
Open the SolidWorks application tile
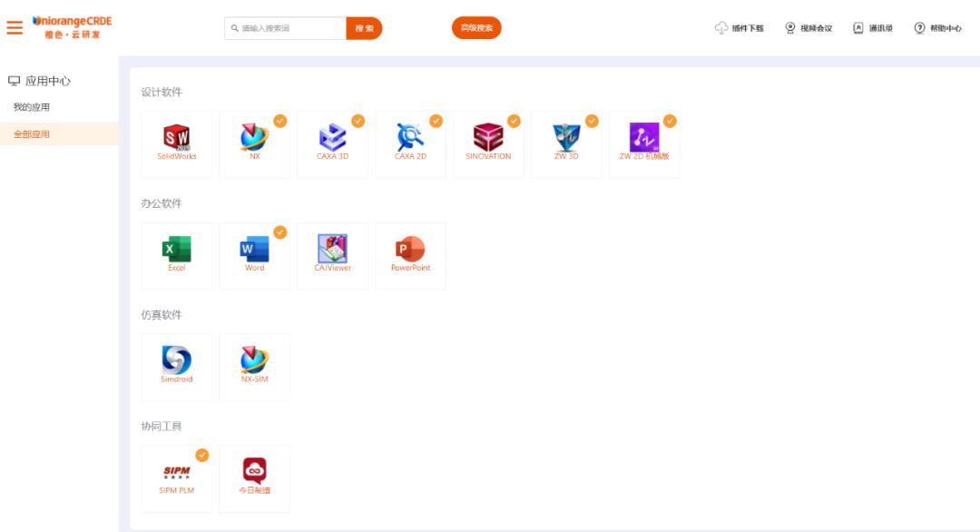177,144
